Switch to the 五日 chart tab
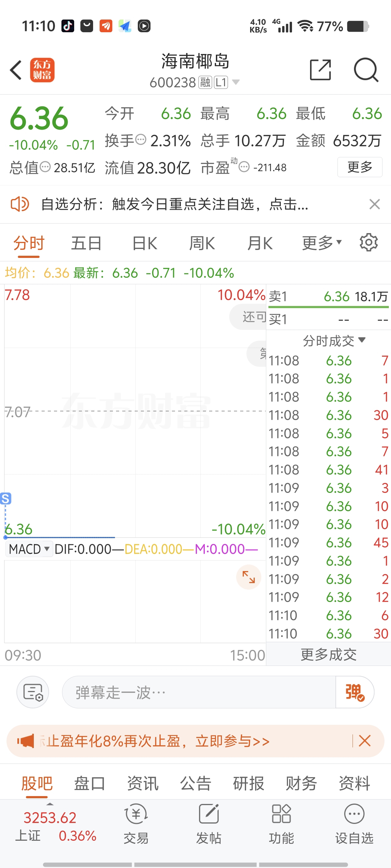Viewport: 391px width, 868px height. [x=86, y=243]
